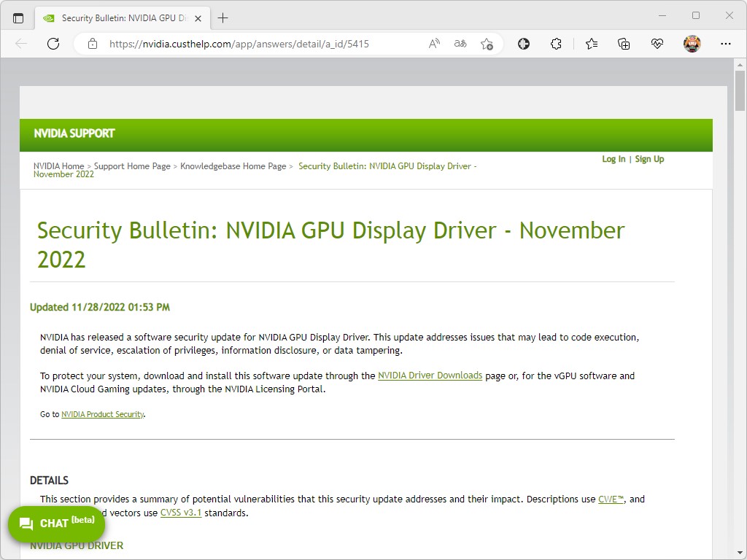This screenshot has width=747, height=560.
Task: Go to NVIDIA Home breadcrumb
Action: coord(58,166)
